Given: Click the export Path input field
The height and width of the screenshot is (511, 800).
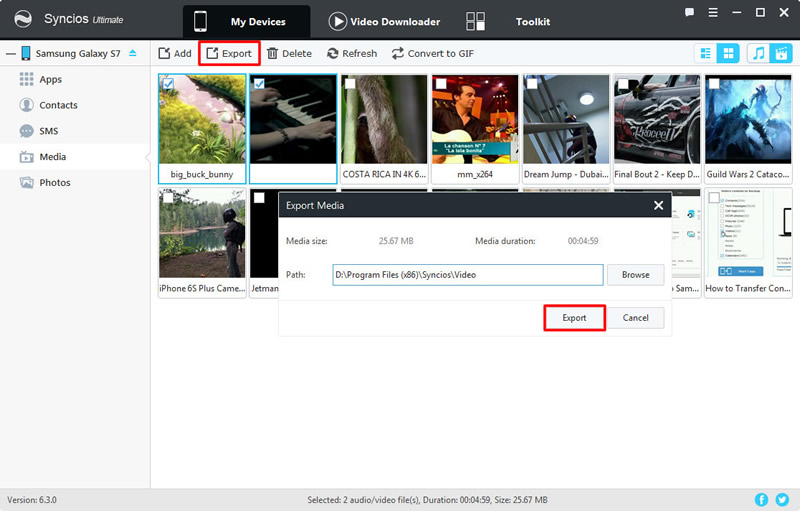Looking at the screenshot, I should (x=467, y=275).
